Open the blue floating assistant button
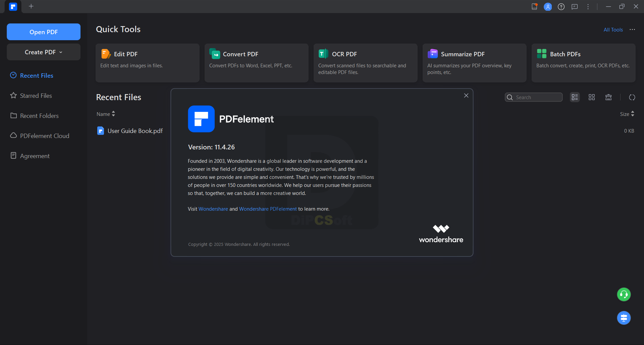This screenshot has height=345, width=644. click(x=624, y=318)
